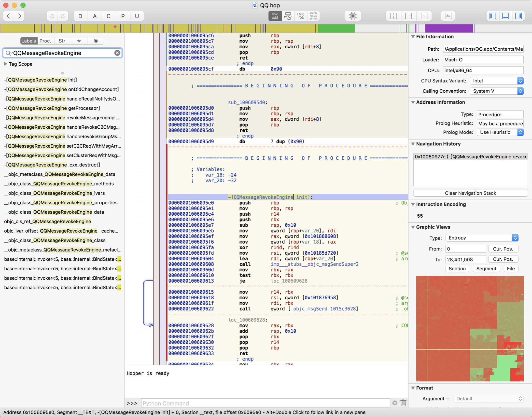Click the segment list toolbar icon
This screenshot has width=532, height=417.
[448, 16]
